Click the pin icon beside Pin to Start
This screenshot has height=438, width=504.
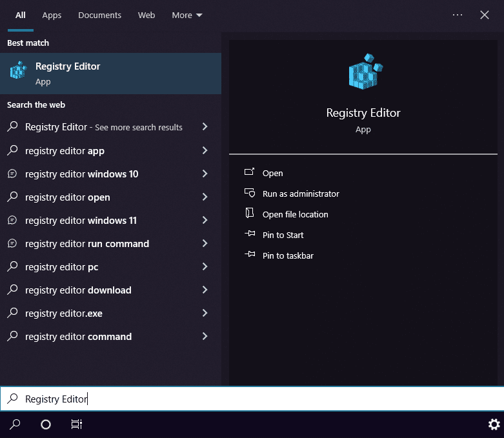point(250,234)
